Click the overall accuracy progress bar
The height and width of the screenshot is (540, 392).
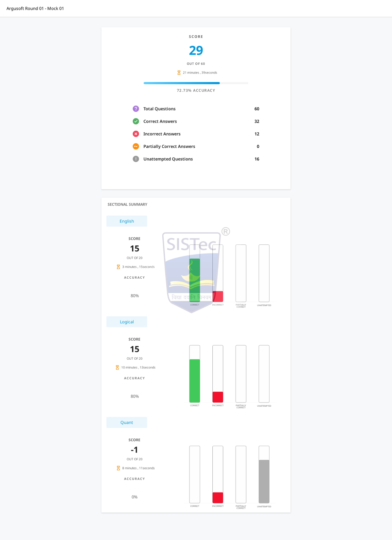[x=196, y=83]
